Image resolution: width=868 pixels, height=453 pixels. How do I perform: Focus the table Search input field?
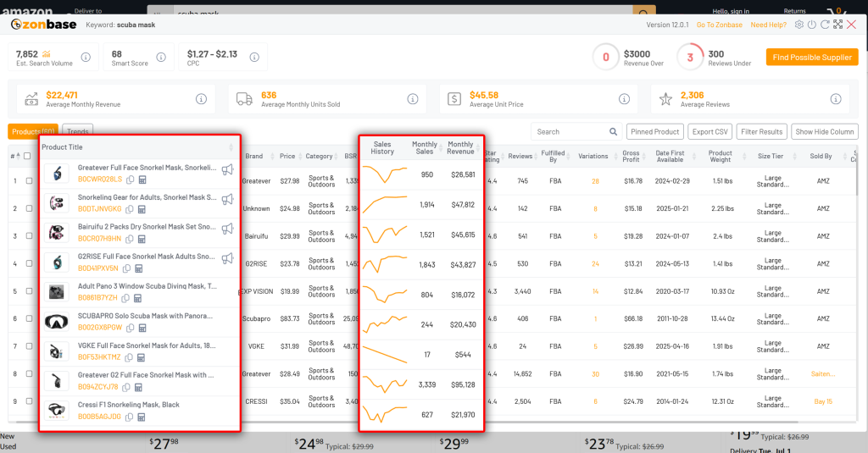(x=570, y=131)
